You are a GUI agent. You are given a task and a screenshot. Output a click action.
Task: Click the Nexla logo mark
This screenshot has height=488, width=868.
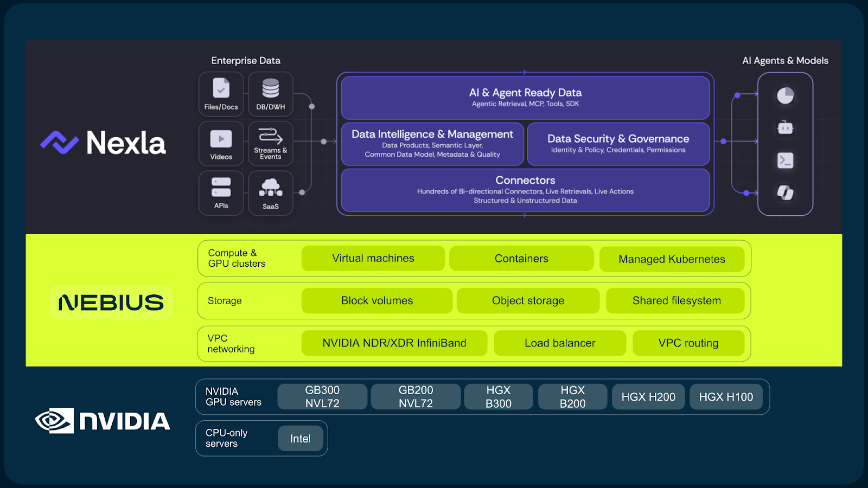tap(60, 143)
